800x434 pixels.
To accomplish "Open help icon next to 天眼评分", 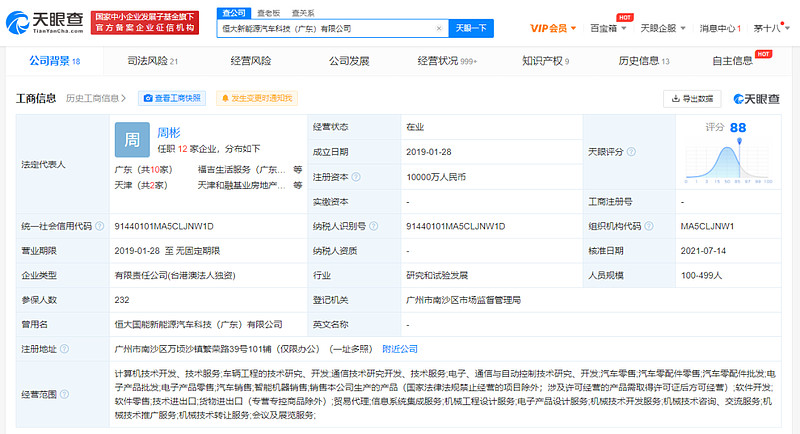I will click(x=631, y=152).
